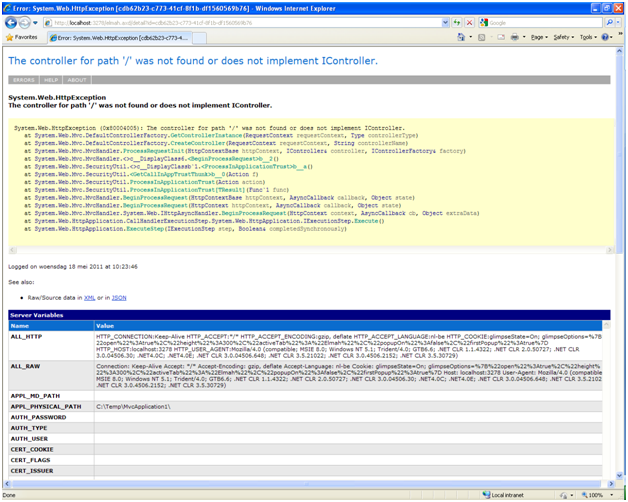Screen dimensions: 628x502
Task: Select the AUTH_TYPE row
Action: click(305, 428)
